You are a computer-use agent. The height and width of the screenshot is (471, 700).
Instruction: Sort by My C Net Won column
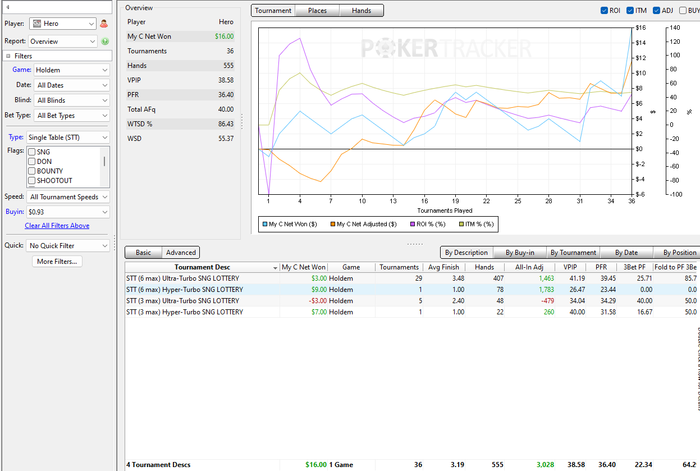pyautogui.click(x=304, y=267)
